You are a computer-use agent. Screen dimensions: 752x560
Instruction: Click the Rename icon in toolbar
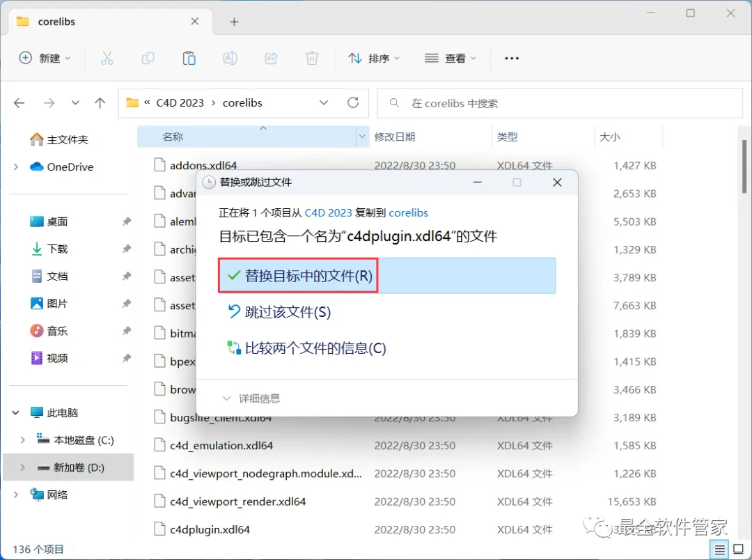[230, 58]
